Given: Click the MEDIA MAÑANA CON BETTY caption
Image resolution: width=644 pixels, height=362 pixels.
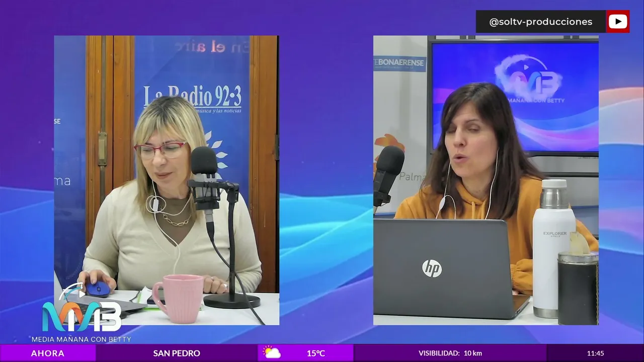Looking at the screenshot, I should point(82,339).
